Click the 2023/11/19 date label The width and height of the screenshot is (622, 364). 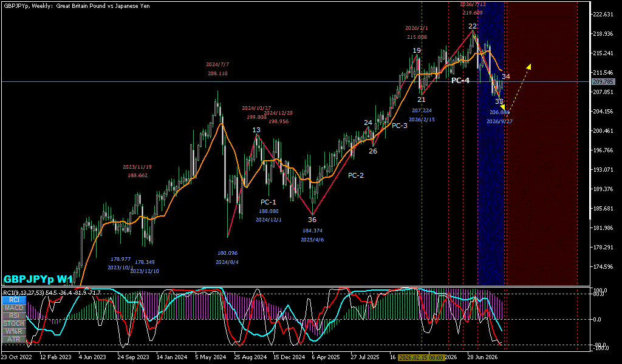click(x=137, y=167)
